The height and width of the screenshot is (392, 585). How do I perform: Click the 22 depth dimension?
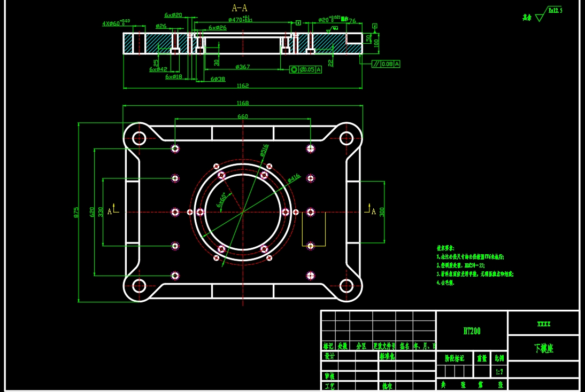pos(330,63)
